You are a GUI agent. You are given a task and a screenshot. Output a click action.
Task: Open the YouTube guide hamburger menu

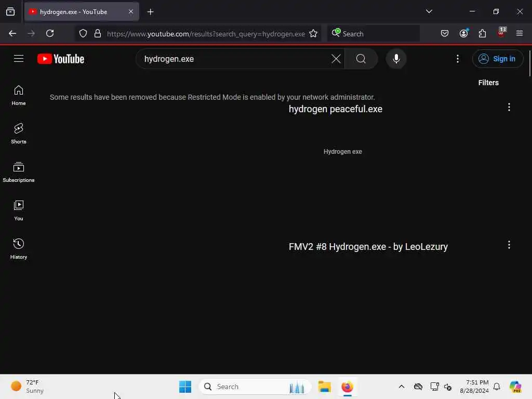(x=19, y=59)
